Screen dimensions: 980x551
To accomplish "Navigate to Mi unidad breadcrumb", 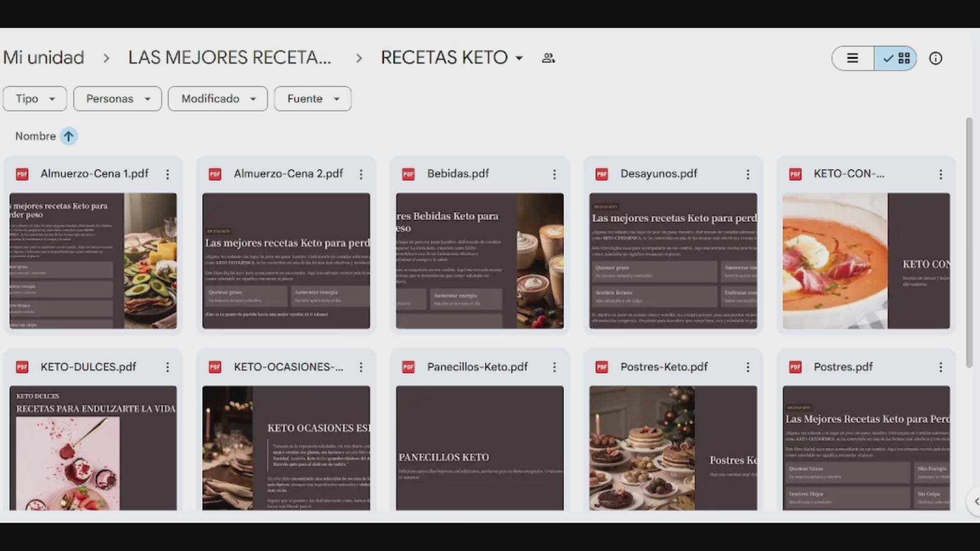I will 43,57.
